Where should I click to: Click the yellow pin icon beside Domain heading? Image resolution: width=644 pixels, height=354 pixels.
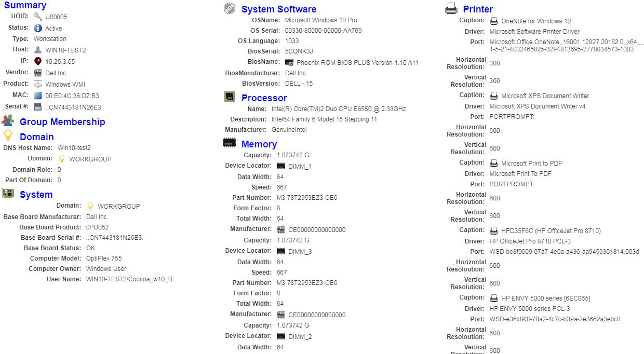coord(8,136)
